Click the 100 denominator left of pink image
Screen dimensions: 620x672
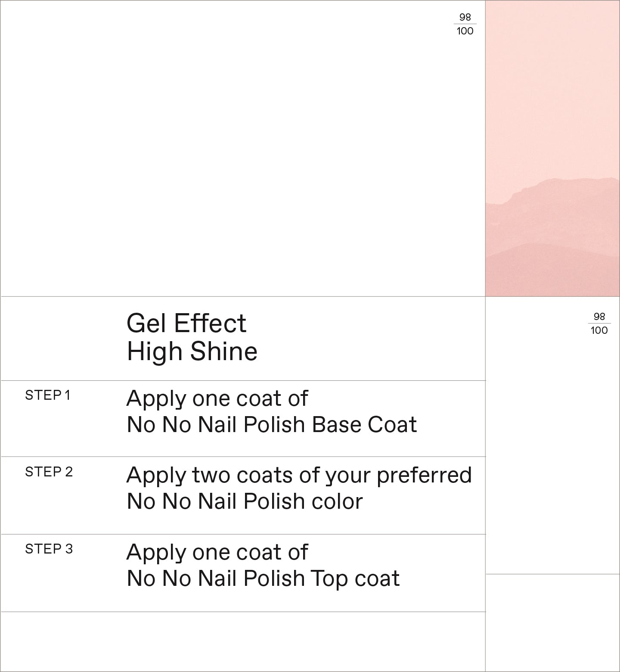click(465, 31)
